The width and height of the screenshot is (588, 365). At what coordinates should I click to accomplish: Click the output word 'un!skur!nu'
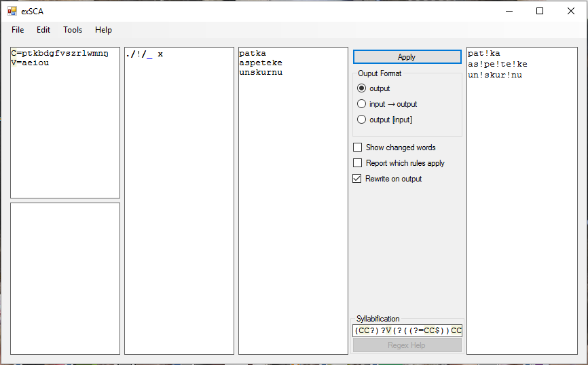pyautogui.click(x=494, y=75)
